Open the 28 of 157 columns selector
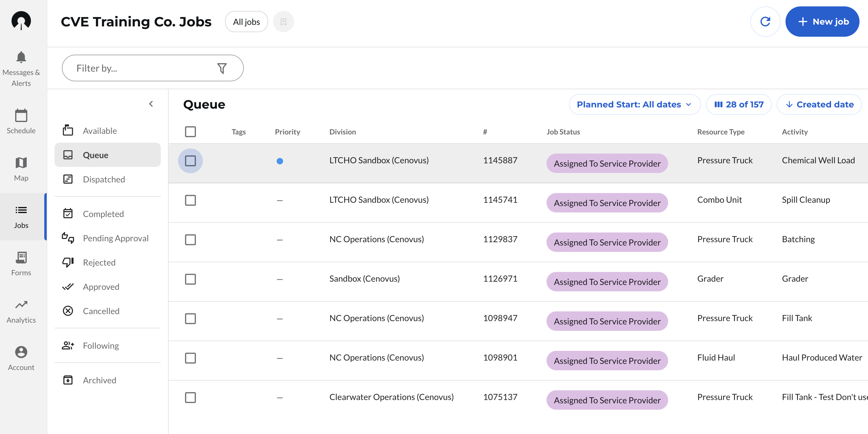The image size is (868, 434). coord(738,104)
